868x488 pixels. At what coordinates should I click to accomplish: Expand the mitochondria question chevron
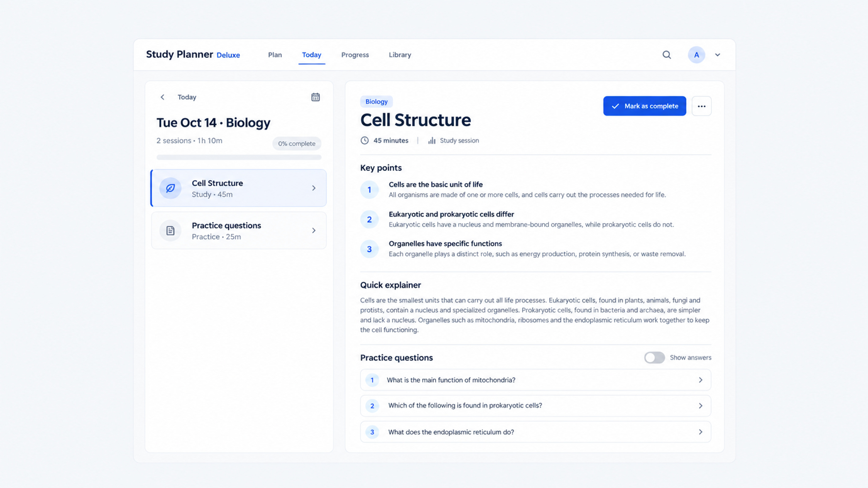coord(701,380)
